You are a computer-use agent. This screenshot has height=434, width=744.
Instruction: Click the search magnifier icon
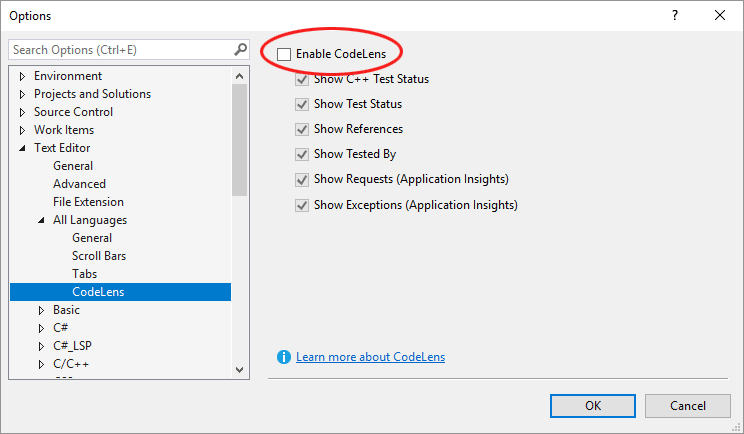pyautogui.click(x=240, y=49)
